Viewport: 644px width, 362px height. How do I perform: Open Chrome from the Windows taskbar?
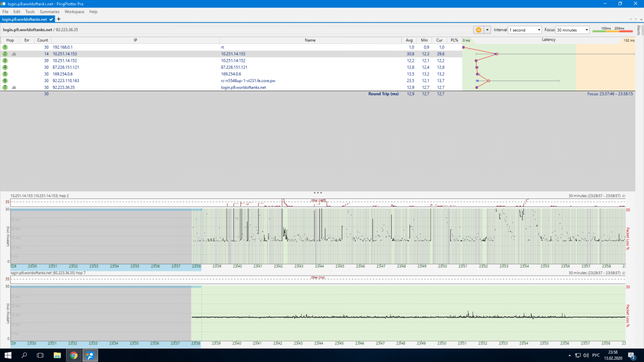tap(74, 355)
